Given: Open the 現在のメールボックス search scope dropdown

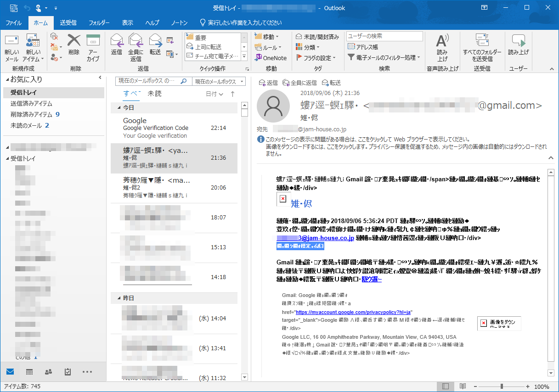Looking at the screenshot, I should tap(219, 81).
